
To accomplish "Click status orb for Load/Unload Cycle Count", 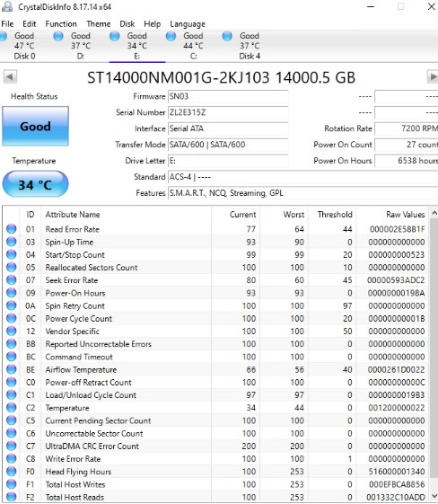I will tap(12, 394).
